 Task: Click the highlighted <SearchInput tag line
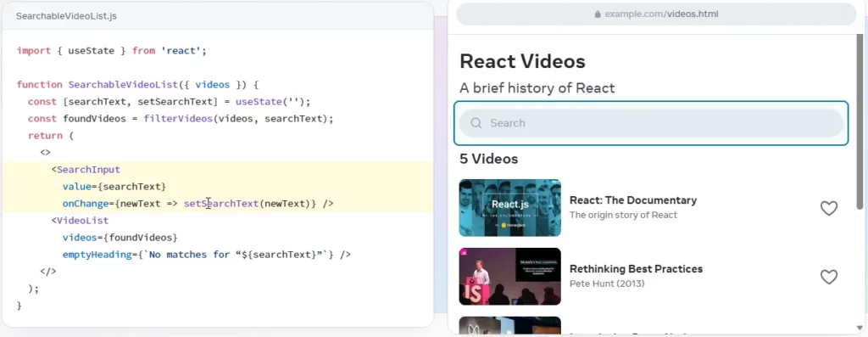tap(86, 170)
